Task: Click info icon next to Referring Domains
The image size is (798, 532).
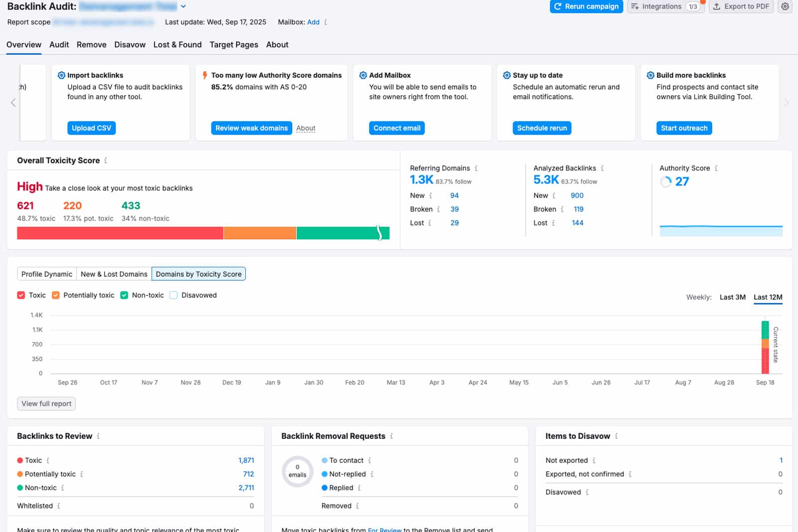Action: [x=476, y=169]
